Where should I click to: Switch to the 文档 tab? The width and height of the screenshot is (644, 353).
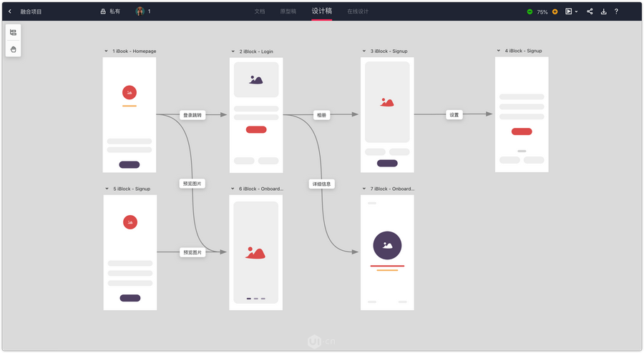(x=260, y=11)
